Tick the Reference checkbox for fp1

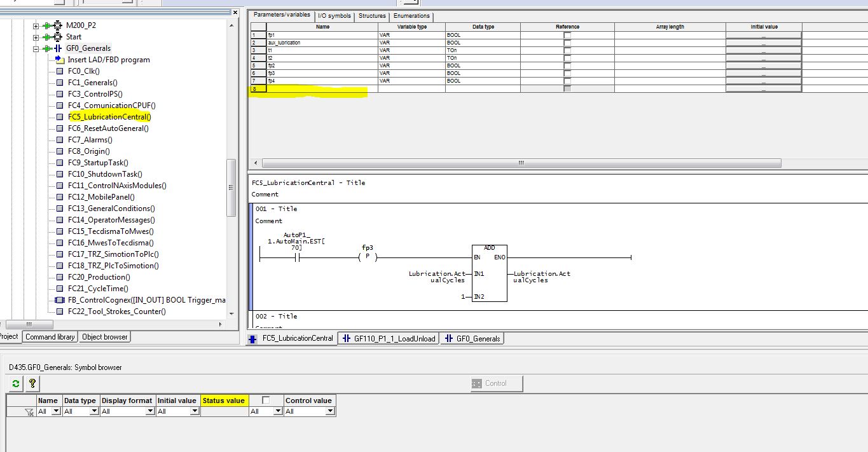tap(567, 35)
